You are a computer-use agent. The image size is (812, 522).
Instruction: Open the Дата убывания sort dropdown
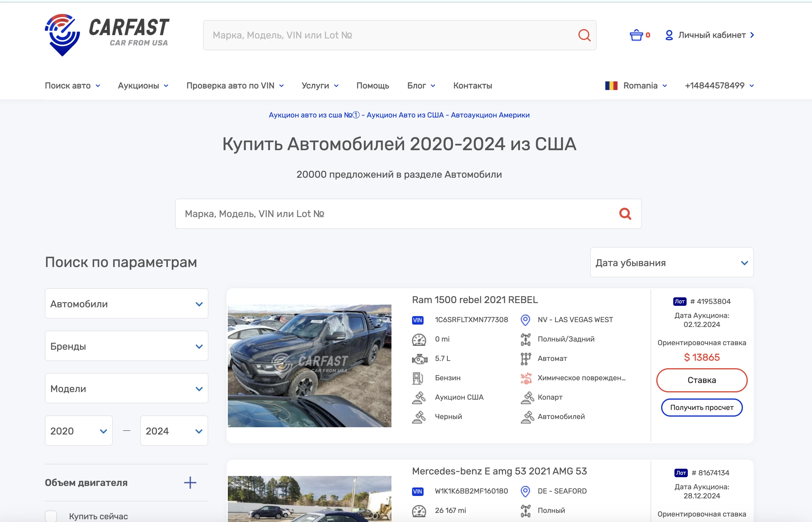pyautogui.click(x=672, y=262)
